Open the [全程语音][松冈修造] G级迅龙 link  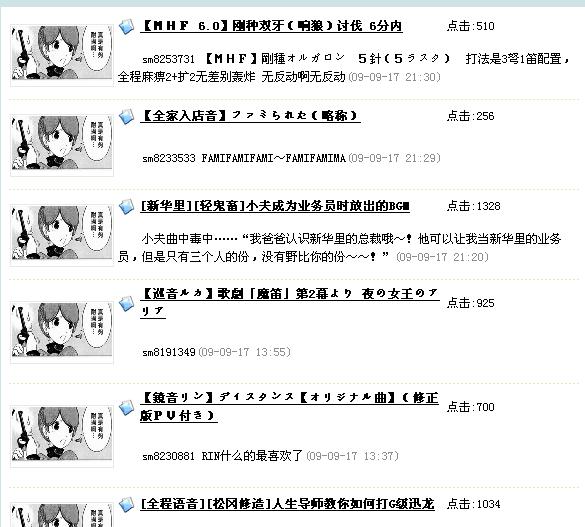point(287,504)
